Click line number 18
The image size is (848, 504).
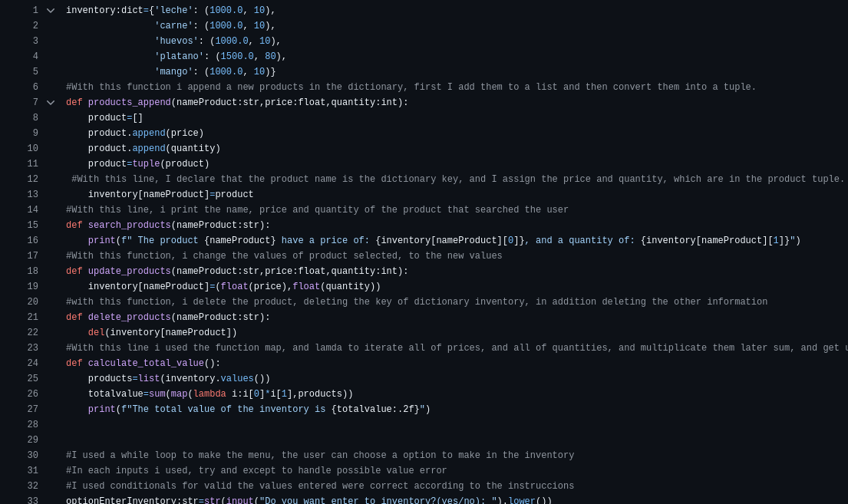[x=33, y=272]
